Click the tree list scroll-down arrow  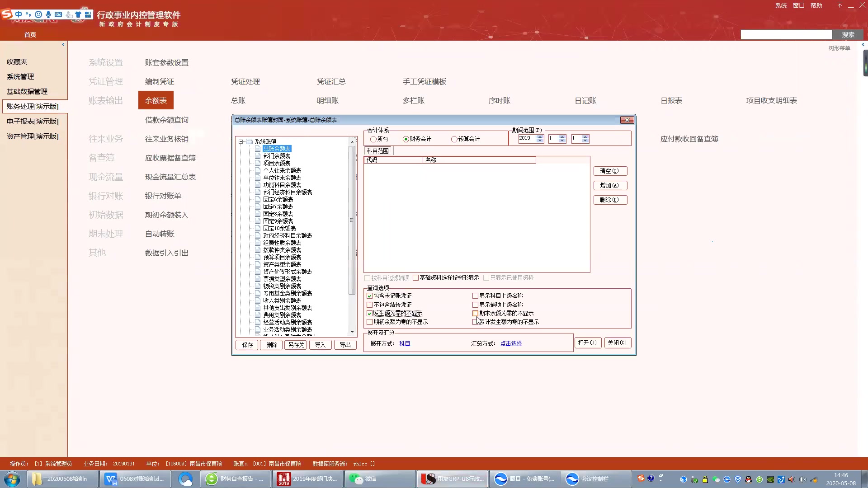352,332
